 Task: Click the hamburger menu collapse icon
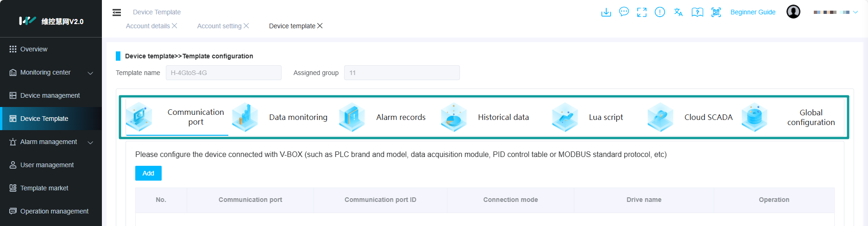click(117, 13)
